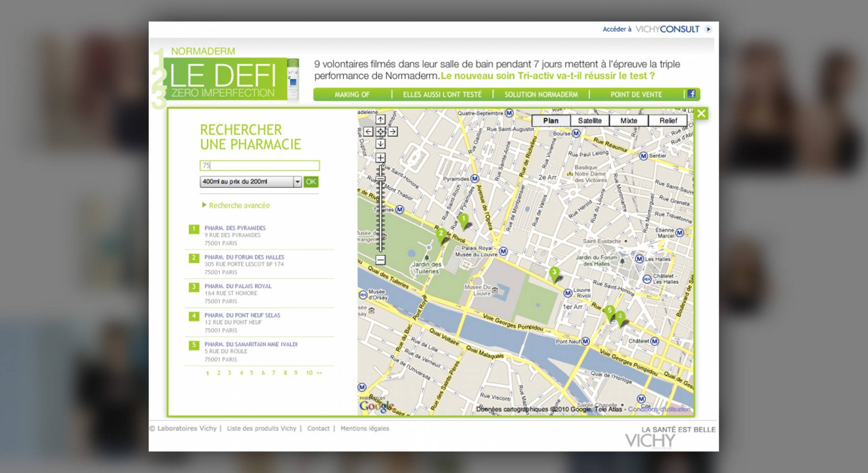Click the Le Defi Zero Imperfection logo

[x=225, y=79]
